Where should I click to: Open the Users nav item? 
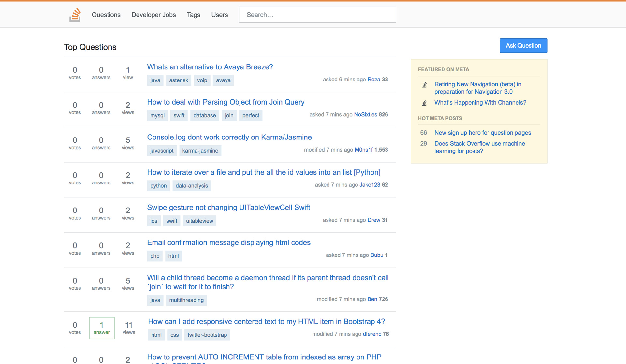(x=219, y=15)
